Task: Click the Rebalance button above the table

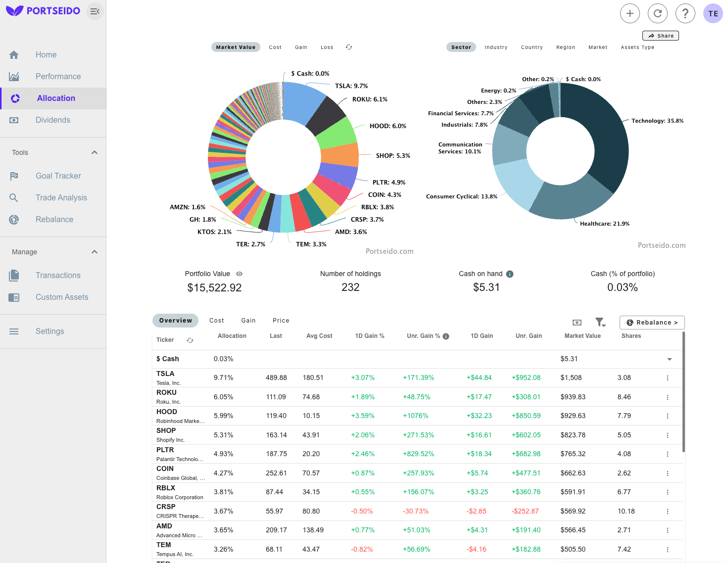Action: (652, 322)
